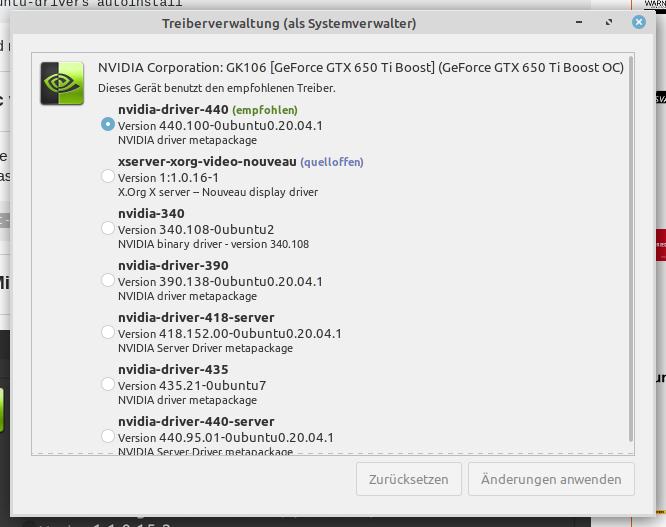
Task: Click the NVIDIA logo icon
Action: point(62,83)
